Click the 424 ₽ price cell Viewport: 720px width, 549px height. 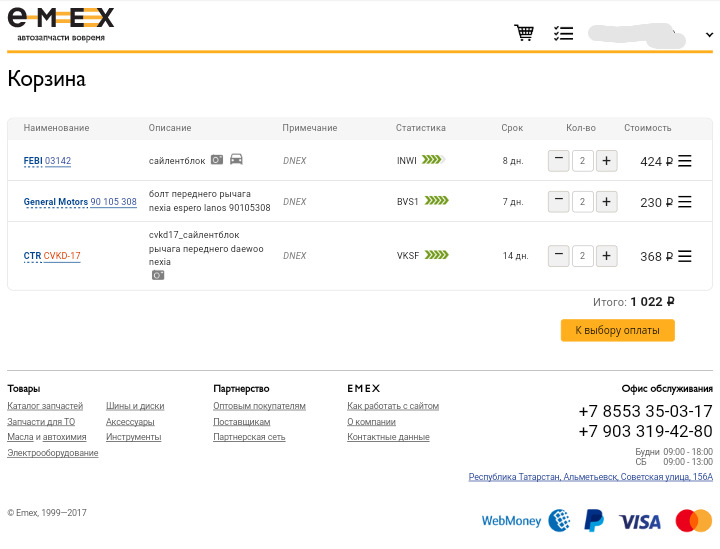tap(657, 162)
